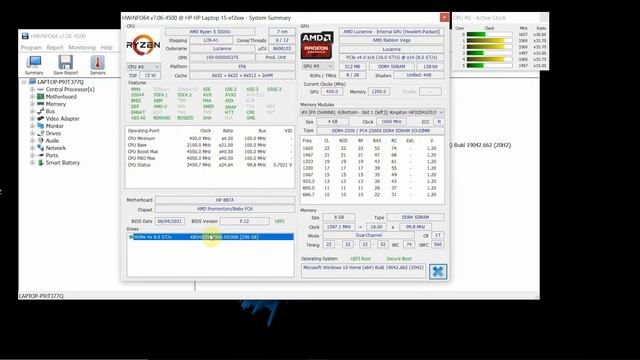
Task: Select the Audio tree item label
Action: pyautogui.click(x=52, y=141)
